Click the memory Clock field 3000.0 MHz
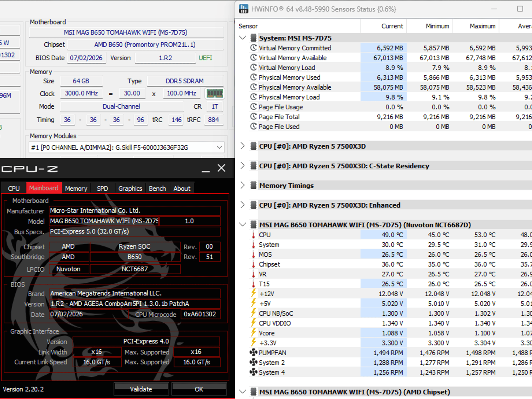The image size is (532, 399). [82, 93]
